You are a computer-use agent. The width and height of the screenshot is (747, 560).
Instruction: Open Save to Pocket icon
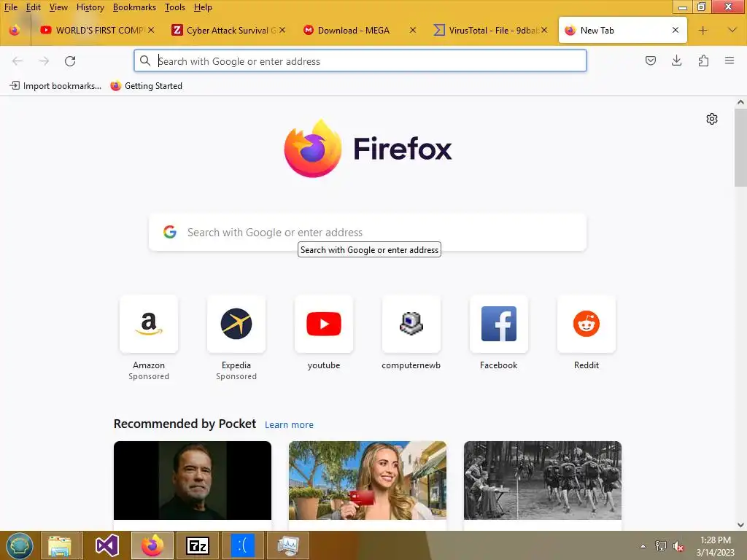[650, 61]
